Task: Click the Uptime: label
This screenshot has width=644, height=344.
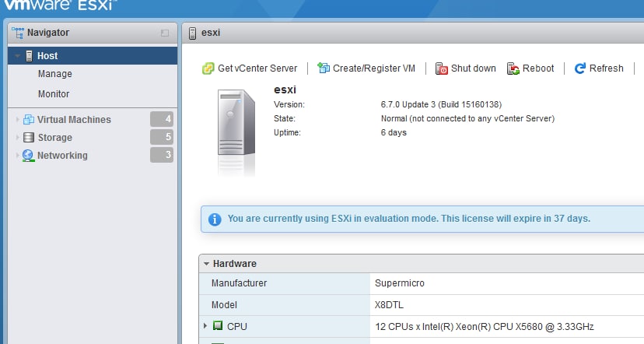Action: [287, 132]
